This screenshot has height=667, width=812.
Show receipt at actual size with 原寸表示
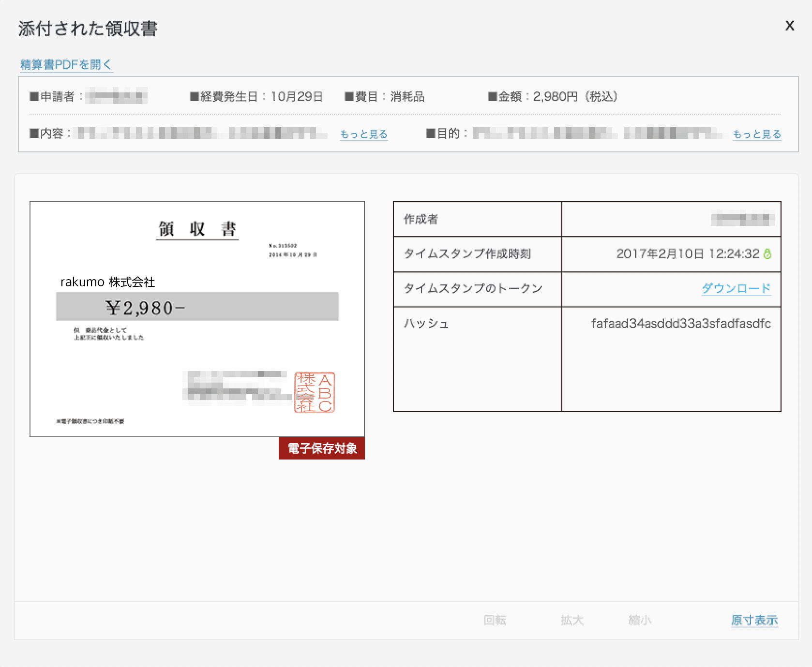point(754,620)
